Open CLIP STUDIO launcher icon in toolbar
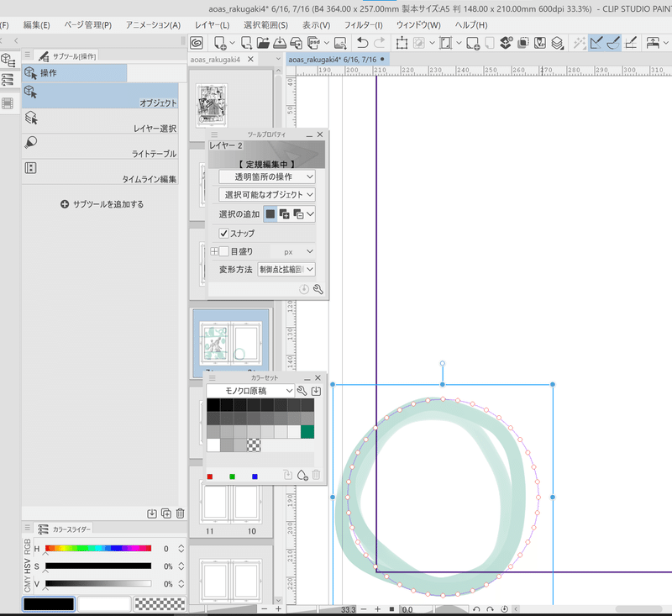Screen dimensions: 672x616 click(197, 43)
